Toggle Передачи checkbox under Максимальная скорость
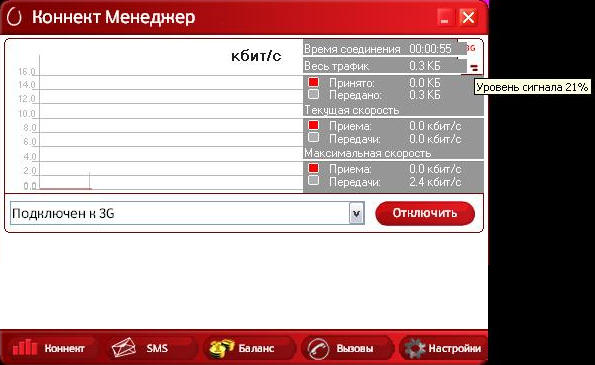595x365 pixels. click(x=313, y=180)
